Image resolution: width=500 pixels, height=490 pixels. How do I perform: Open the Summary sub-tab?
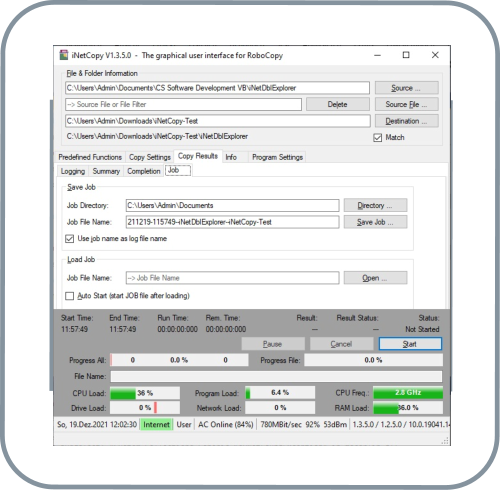tap(106, 171)
